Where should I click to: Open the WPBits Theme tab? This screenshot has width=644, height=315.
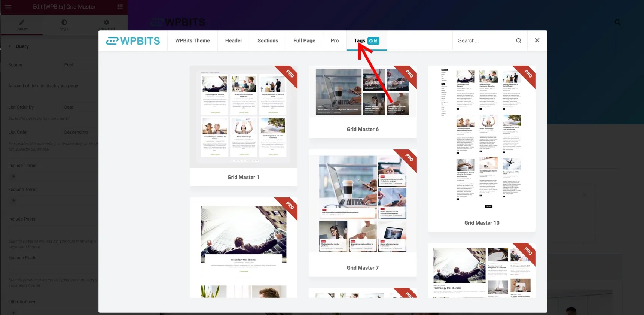192,40
